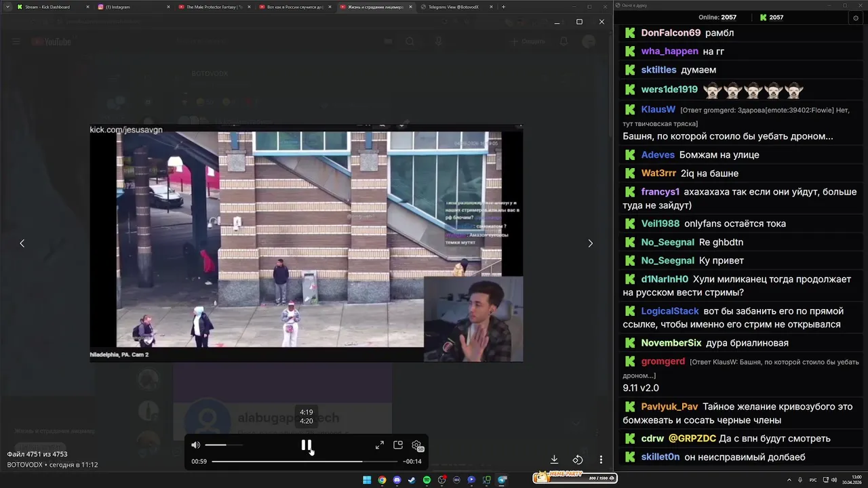
Task: Switch to Stream - Kick Dashboard tab
Action: tap(53, 7)
